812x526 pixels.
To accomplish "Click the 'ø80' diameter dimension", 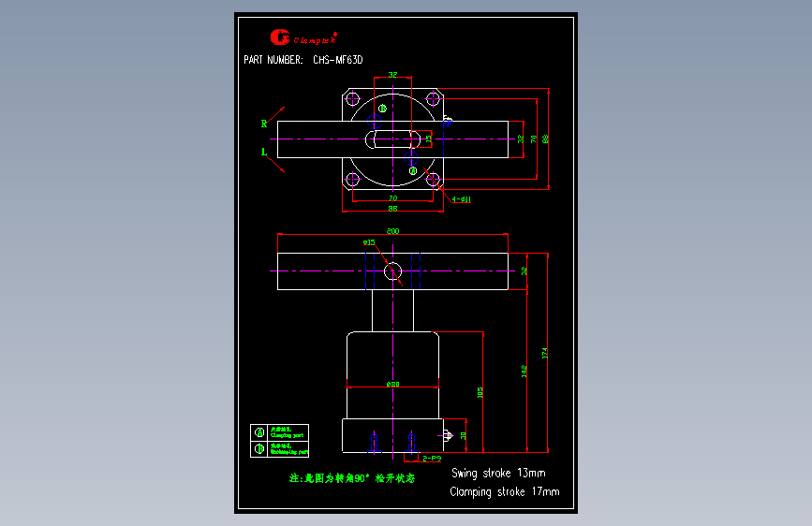I will pyautogui.click(x=393, y=384).
